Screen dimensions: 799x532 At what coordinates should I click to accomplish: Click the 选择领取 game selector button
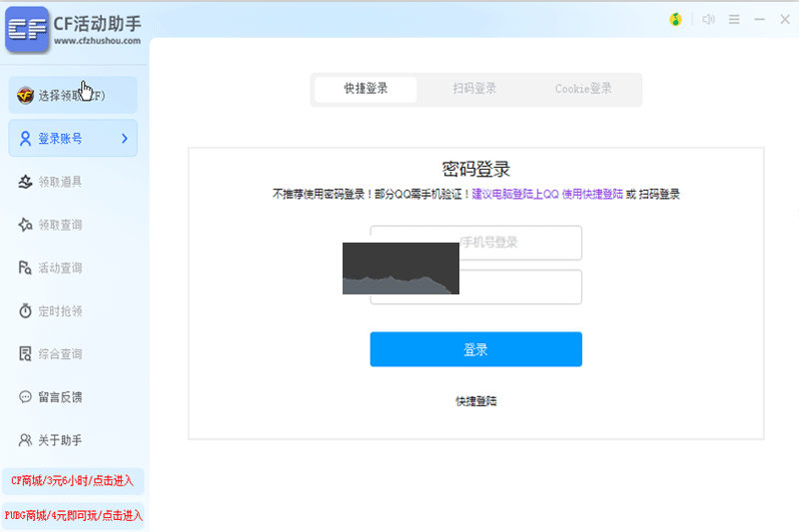[x=73, y=95]
